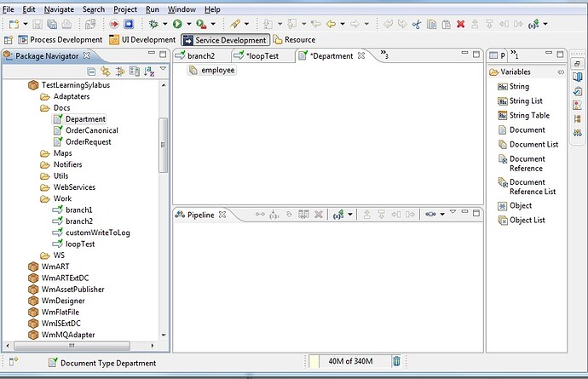Viewport: 588px width, 379px height.
Task: Click the Cut scissors toolbar icon
Action: point(417,25)
